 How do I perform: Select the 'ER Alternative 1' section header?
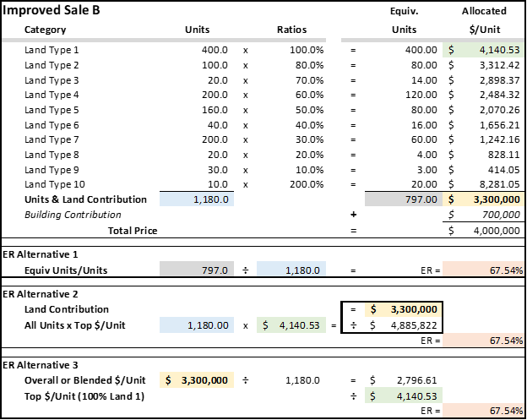point(39,254)
